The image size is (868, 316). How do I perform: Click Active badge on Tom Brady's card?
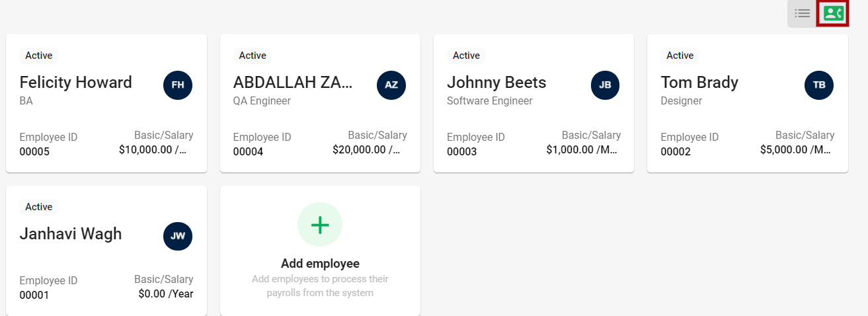[x=680, y=56]
